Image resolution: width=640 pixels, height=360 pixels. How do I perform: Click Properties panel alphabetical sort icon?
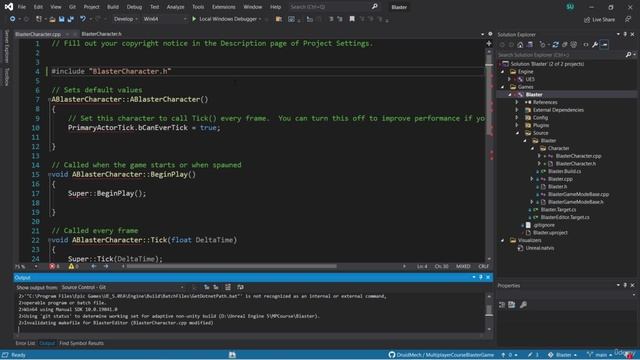coord(512,304)
